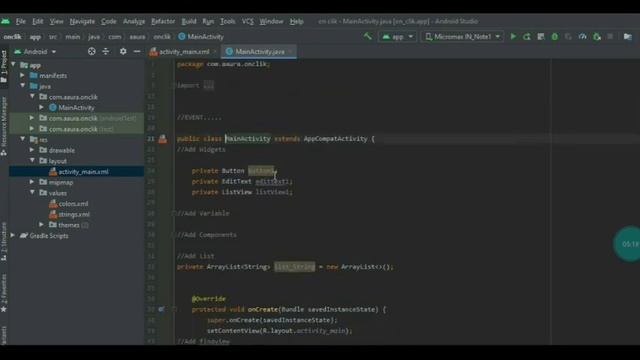The image size is (640, 360).
Task: Select the com.aaura.onclik (test) package row
Action: click(x=76, y=129)
